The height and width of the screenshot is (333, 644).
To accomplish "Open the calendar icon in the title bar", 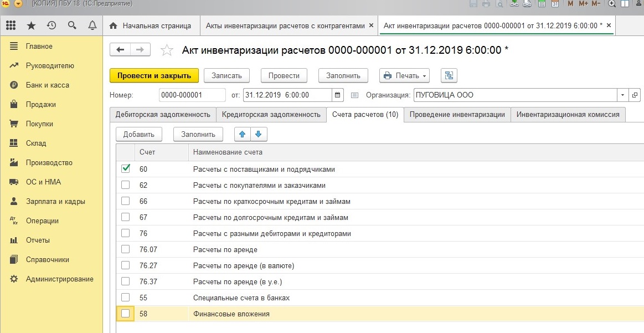I will point(554,4).
